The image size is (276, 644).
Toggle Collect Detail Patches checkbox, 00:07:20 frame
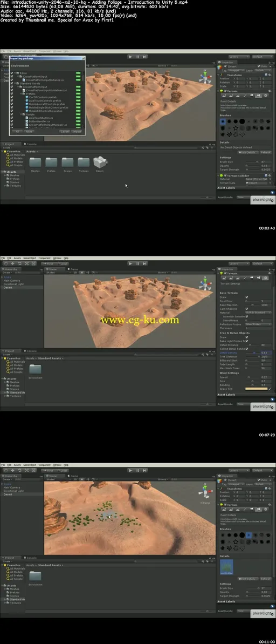tap(246, 349)
